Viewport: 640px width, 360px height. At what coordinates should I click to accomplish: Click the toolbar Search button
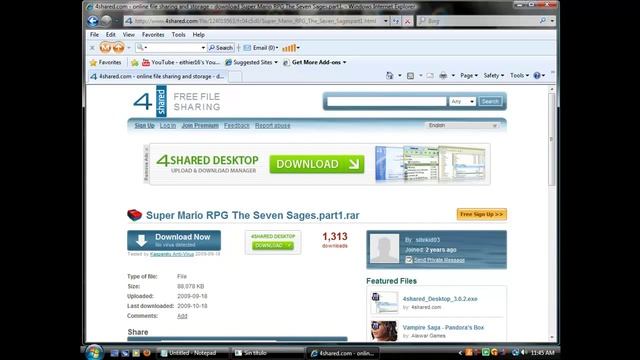[x=221, y=48]
